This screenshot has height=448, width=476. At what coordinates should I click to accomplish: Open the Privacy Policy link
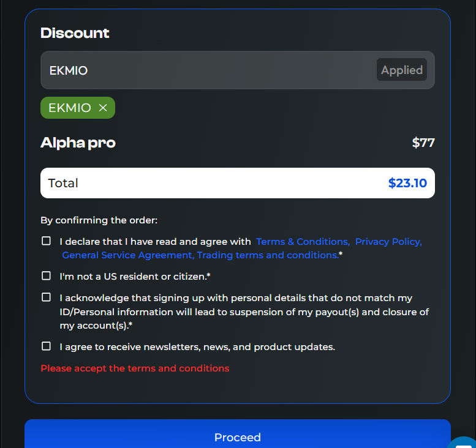388,242
